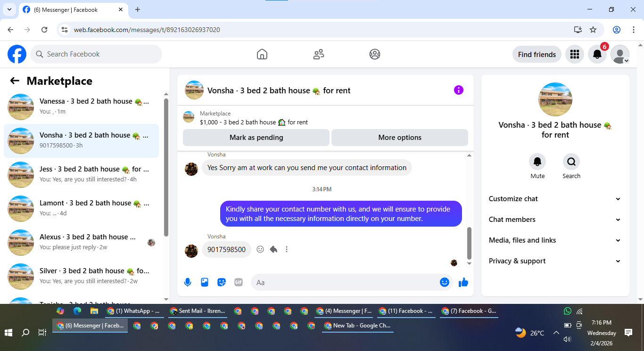Image resolution: width=644 pixels, height=351 pixels.
Task: Go to the Home feed icon
Action: 262,54
